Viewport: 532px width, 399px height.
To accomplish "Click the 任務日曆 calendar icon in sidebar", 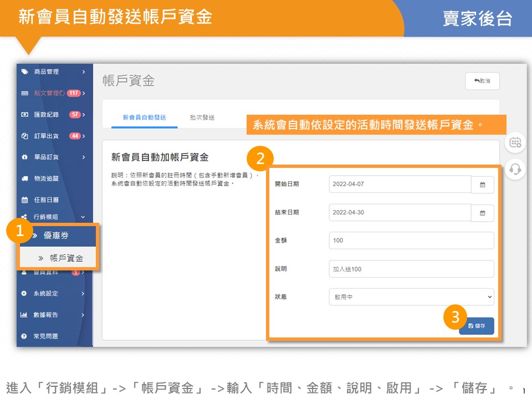I will (x=24, y=200).
